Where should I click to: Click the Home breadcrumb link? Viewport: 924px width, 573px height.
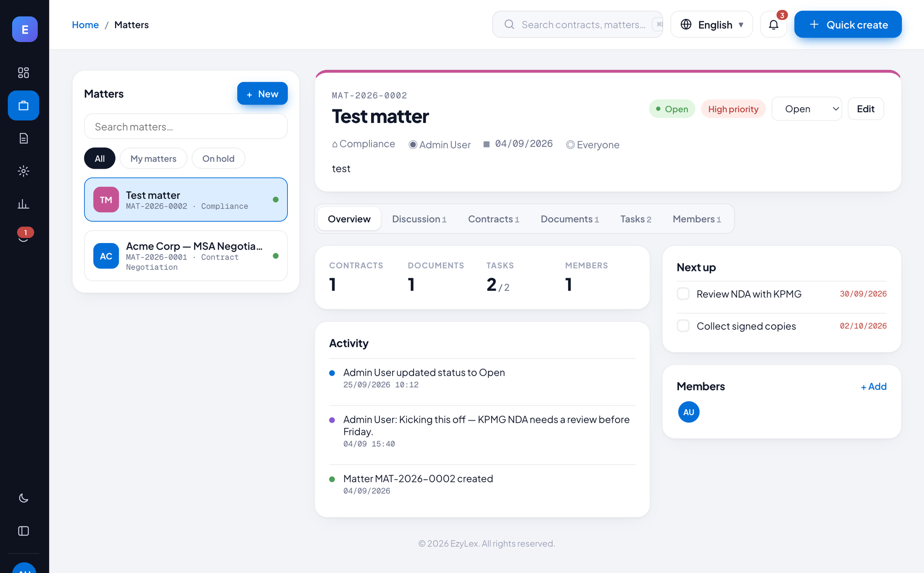click(85, 25)
